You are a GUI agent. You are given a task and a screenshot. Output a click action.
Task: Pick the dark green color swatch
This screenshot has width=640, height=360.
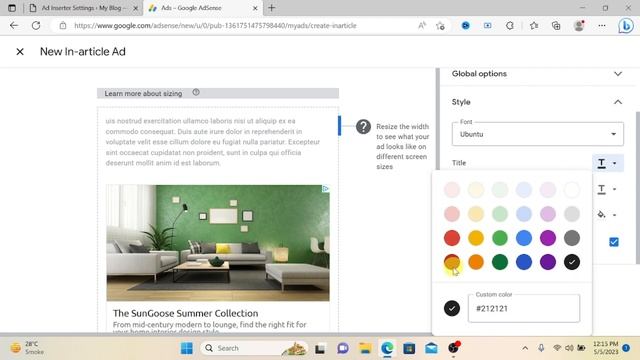click(x=500, y=262)
